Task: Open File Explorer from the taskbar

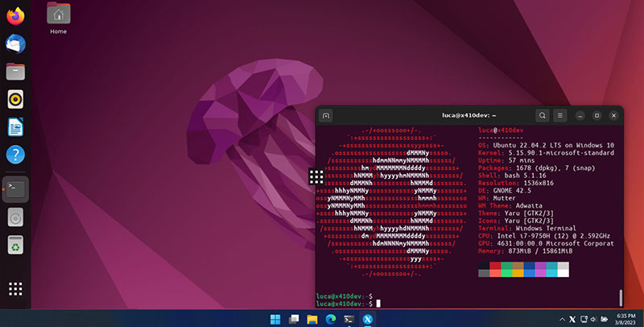Action: [x=312, y=319]
